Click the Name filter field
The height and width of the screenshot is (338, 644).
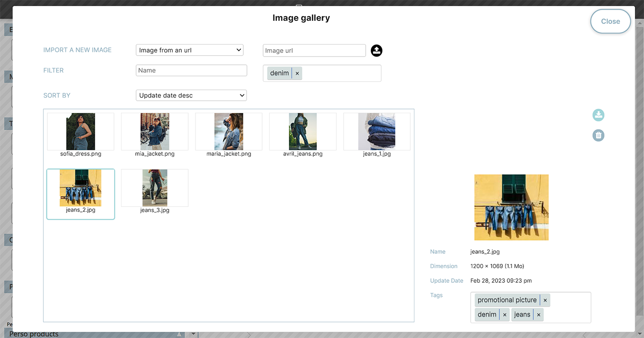tap(191, 70)
